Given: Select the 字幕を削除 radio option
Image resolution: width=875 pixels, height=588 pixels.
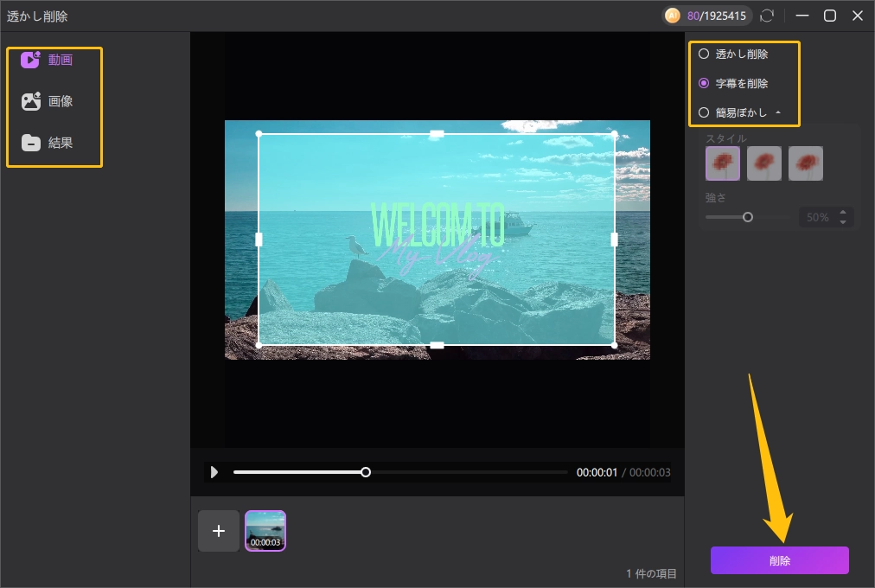Looking at the screenshot, I should click(x=733, y=83).
